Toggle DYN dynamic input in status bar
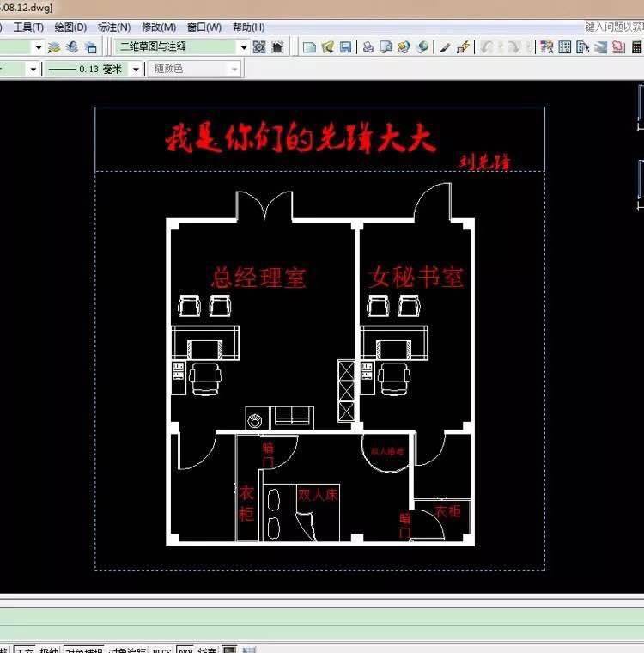 185,650
